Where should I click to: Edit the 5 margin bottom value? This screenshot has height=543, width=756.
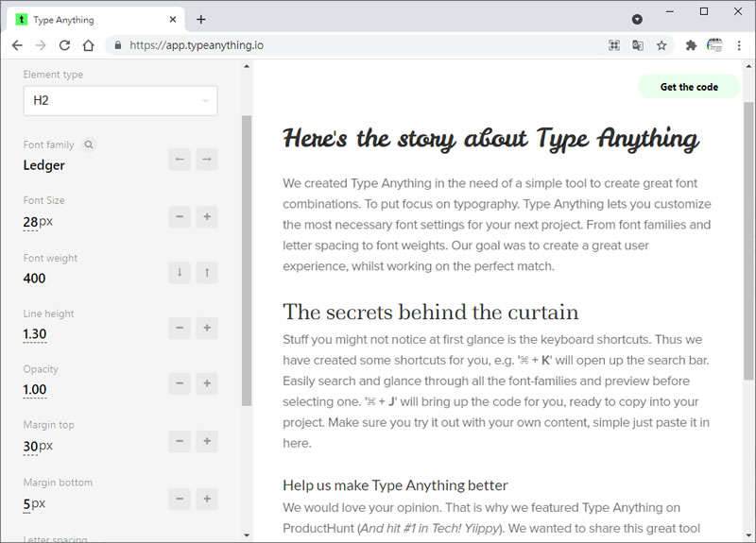click(x=26, y=504)
